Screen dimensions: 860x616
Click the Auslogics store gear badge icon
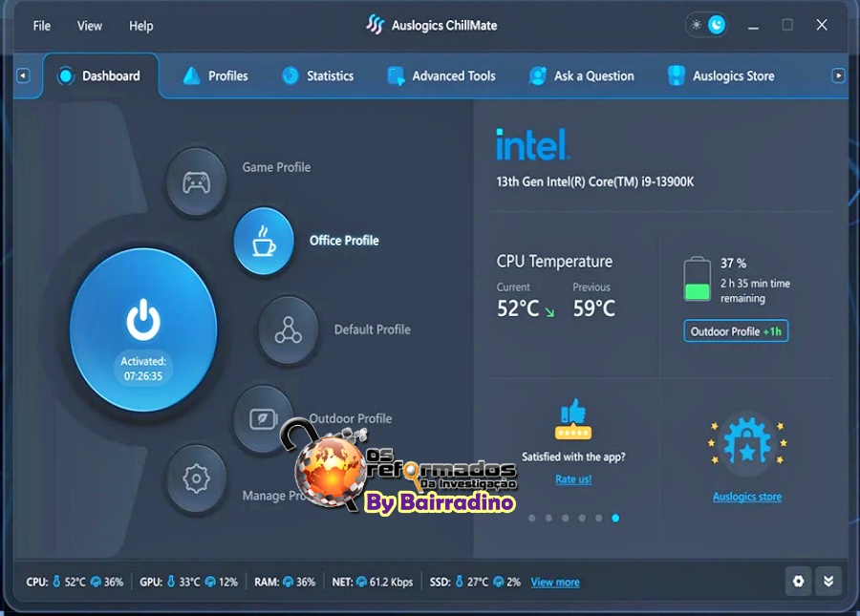click(747, 442)
